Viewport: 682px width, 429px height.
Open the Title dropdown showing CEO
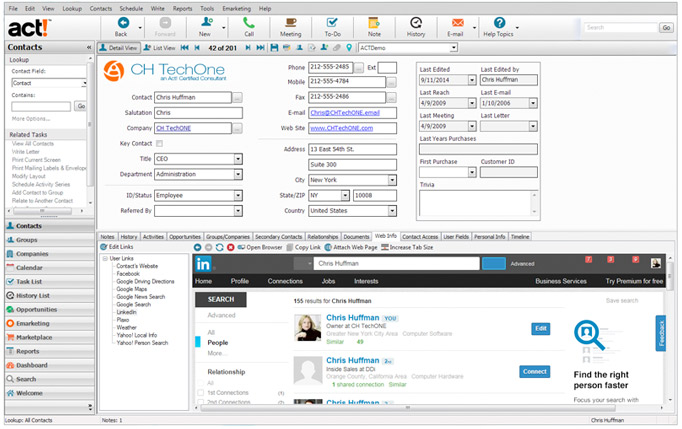click(x=238, y=159)
